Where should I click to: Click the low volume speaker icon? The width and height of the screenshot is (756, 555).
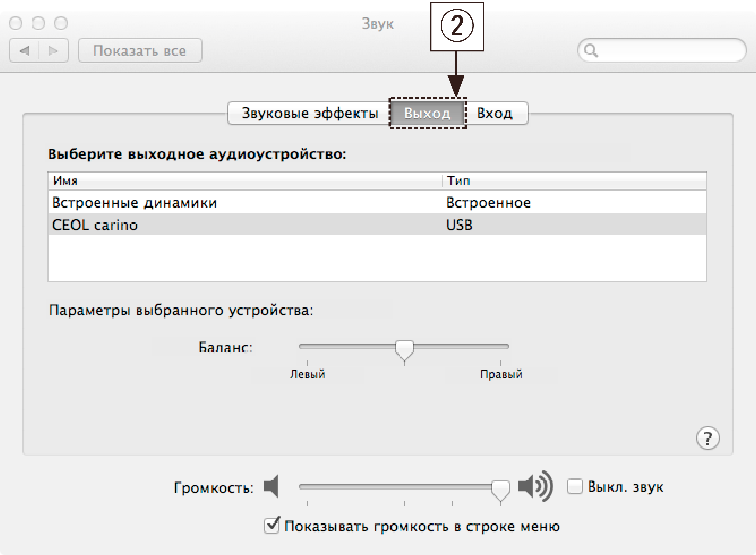pos(271,486)
